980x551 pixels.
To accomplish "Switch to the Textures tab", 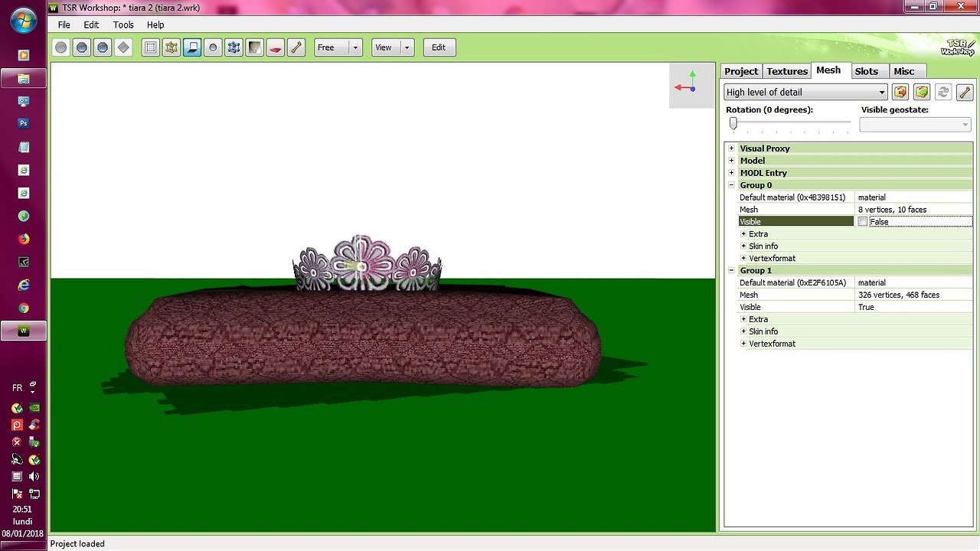I will coord(786,71).
